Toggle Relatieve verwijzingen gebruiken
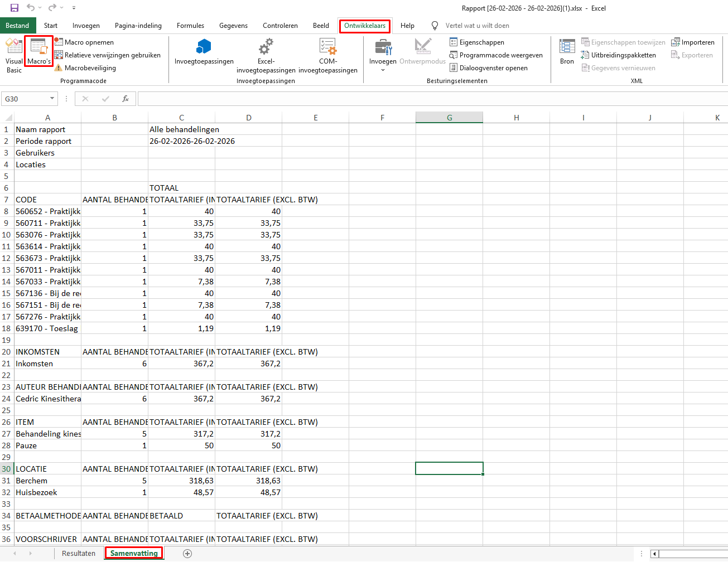728x562 pixels. 107,55
